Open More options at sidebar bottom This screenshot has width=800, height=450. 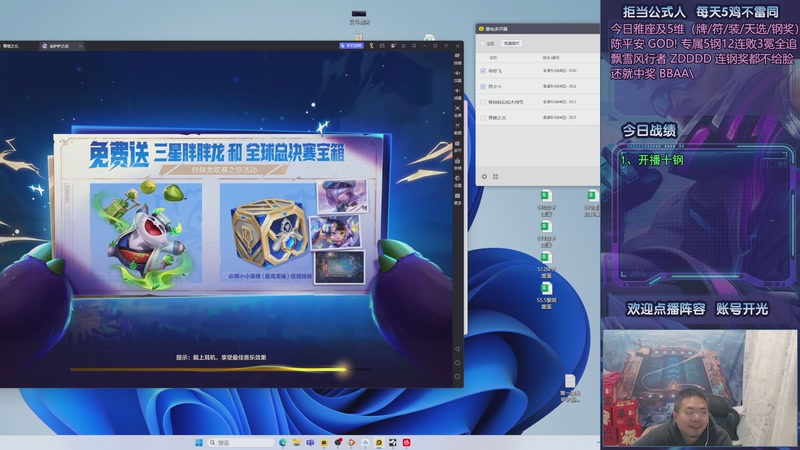pos(458,197)
